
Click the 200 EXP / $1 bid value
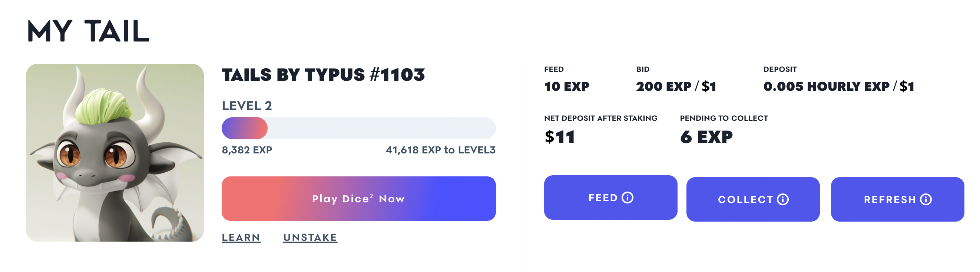coord(676,87)
